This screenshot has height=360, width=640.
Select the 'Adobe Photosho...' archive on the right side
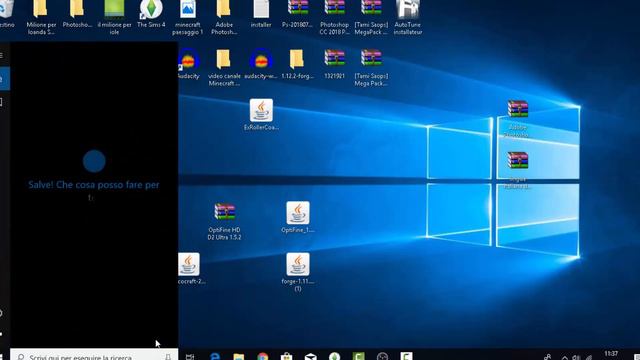[x=518, y=110]
